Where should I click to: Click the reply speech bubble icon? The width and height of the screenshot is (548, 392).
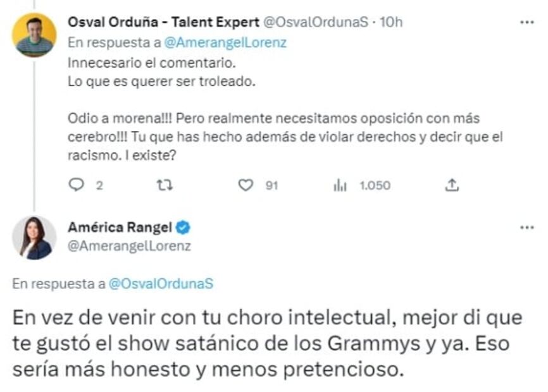coord(76,185)
